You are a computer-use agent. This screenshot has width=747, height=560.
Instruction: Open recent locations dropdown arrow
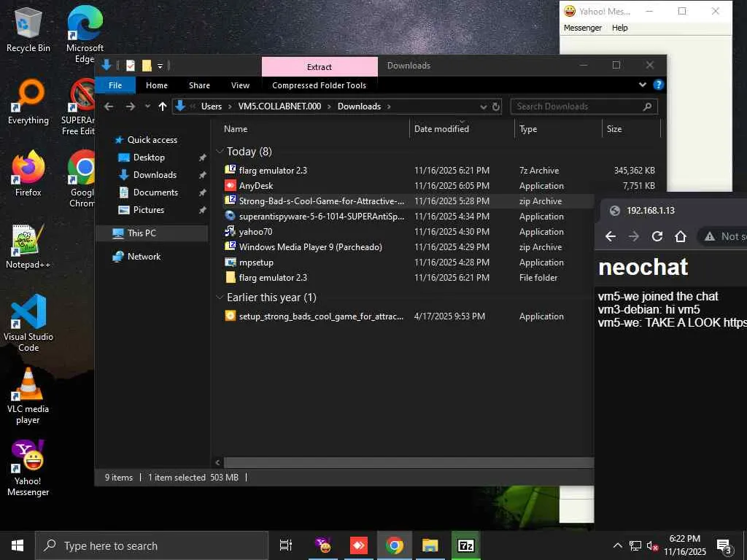tap(147, 106)
